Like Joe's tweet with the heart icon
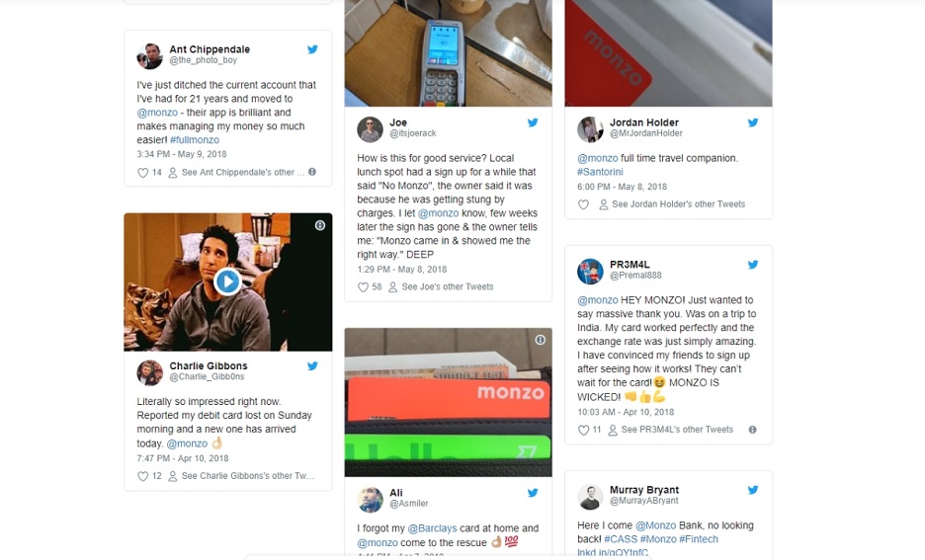 (x=364, y=287)
